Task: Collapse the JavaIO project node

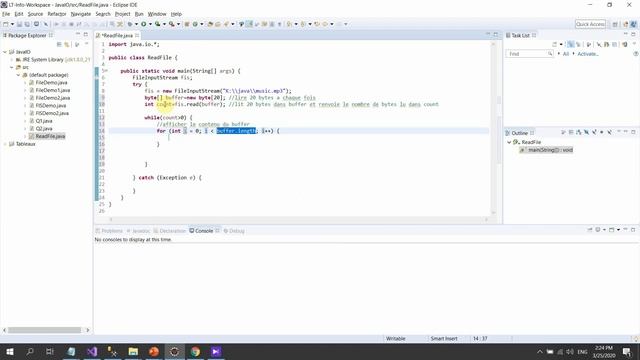Action: pos(5,52)
